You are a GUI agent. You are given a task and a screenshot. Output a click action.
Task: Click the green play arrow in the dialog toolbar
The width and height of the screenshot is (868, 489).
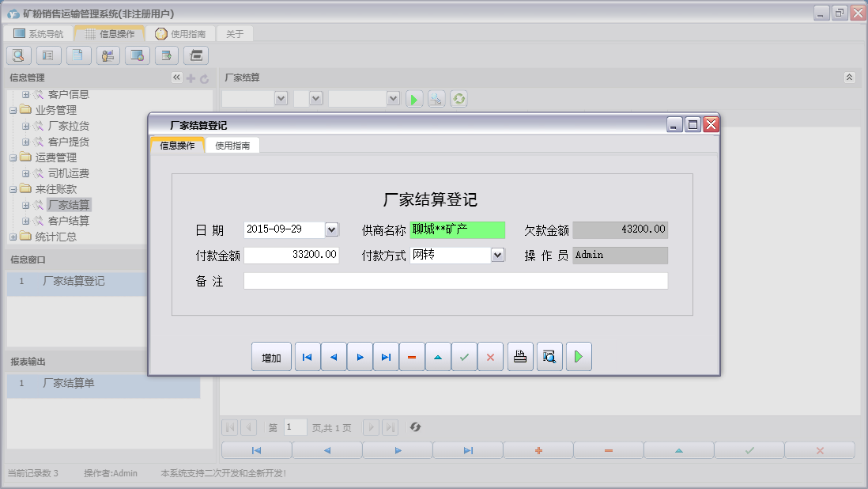coord(579,358)
